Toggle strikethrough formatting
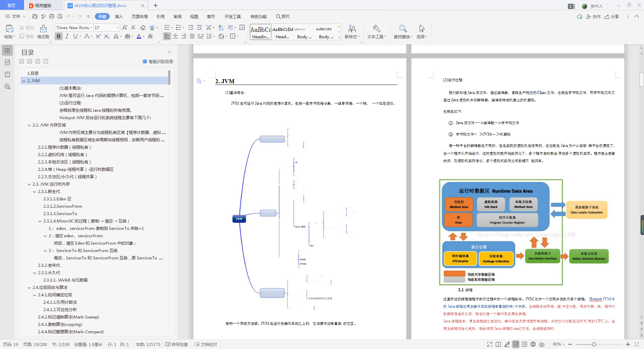644x349 pixels. [87, 36]
